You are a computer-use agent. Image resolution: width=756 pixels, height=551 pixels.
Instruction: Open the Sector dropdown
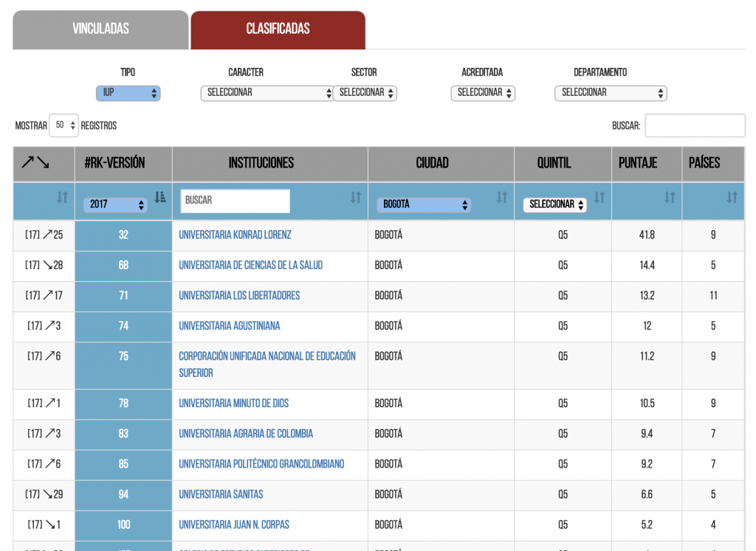tap(365, 93)
